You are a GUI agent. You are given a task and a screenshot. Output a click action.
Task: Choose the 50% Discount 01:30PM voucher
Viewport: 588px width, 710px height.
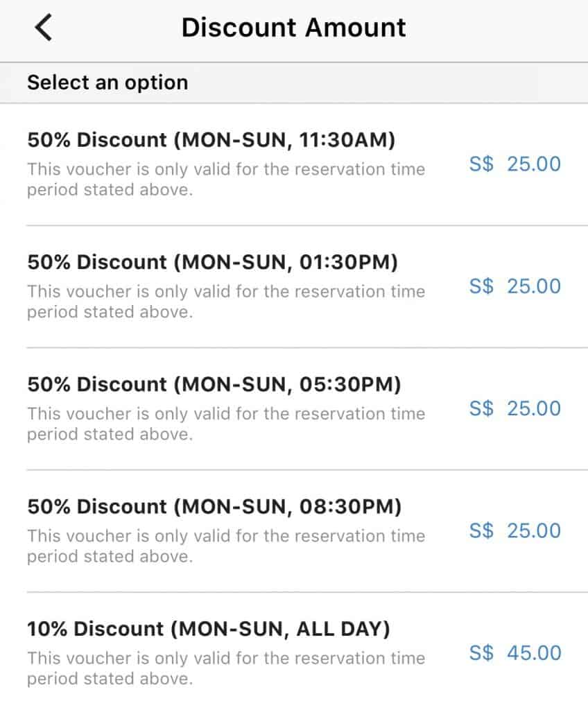pos(294,286)
